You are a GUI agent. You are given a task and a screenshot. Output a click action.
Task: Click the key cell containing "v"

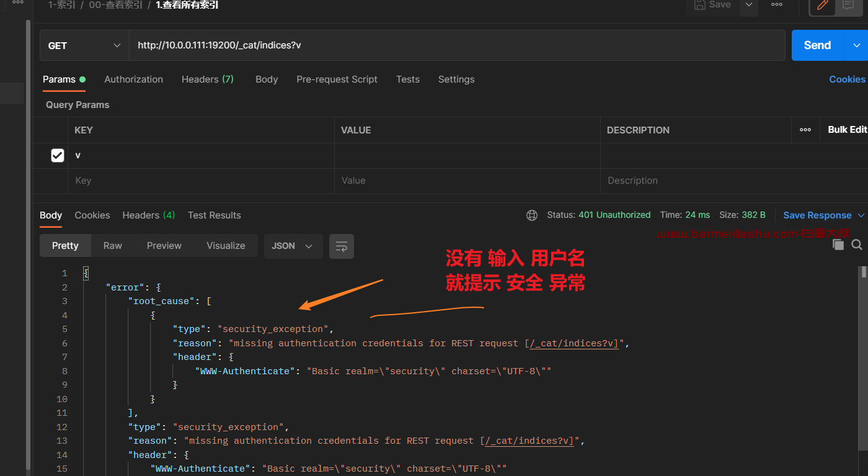[x=201, y=156]
